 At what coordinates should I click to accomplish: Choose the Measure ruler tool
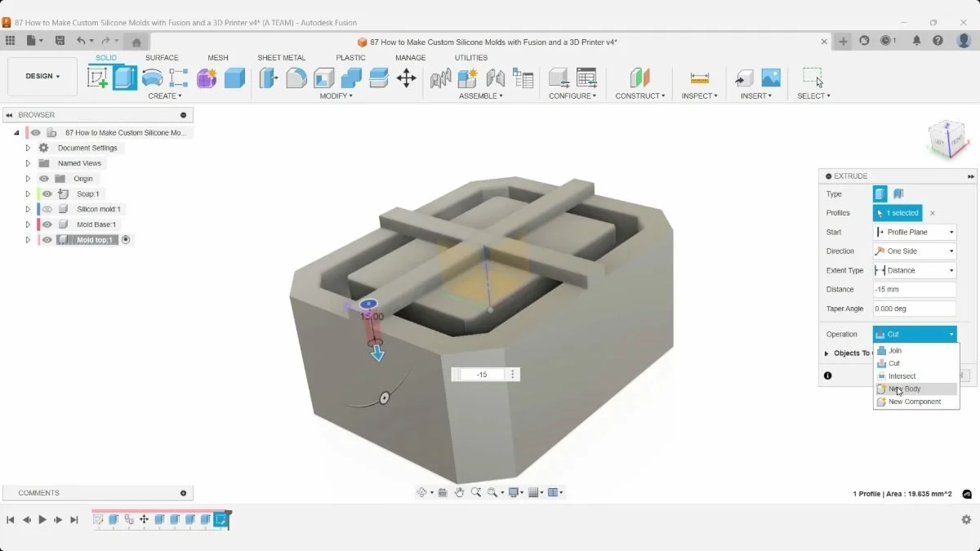click(700, 78)
